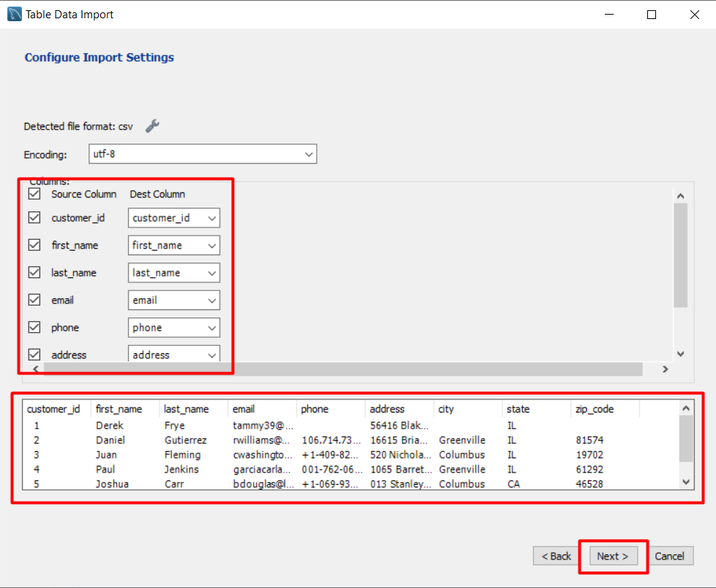The image size is (716, 588).
Task: Uncheck the first_name source column
Action: click(34, 245)
